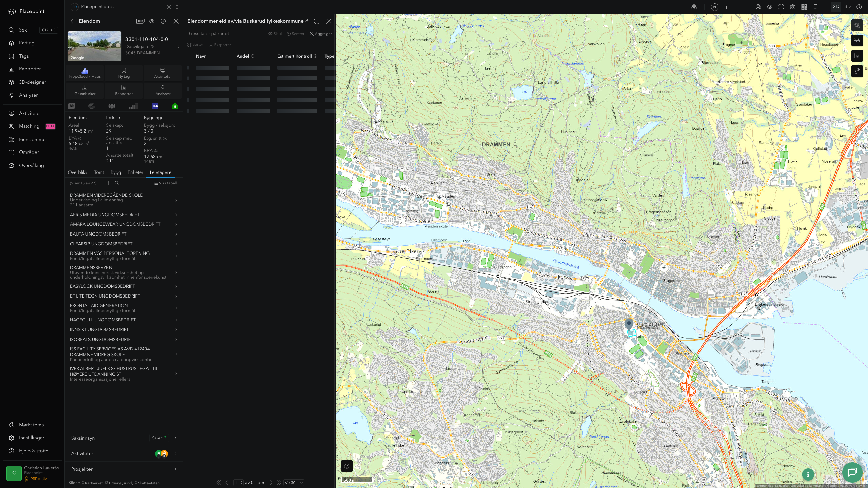Switch to the Bygg tab
The width and height of the screenshot is (868, 488).
116,172
